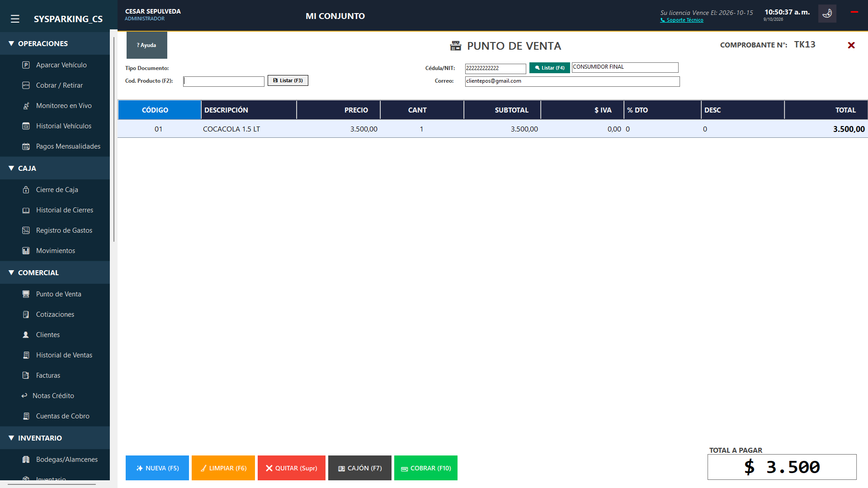
Task: Click the Movimientos chart icon
Action: click(x=26, y=251)
